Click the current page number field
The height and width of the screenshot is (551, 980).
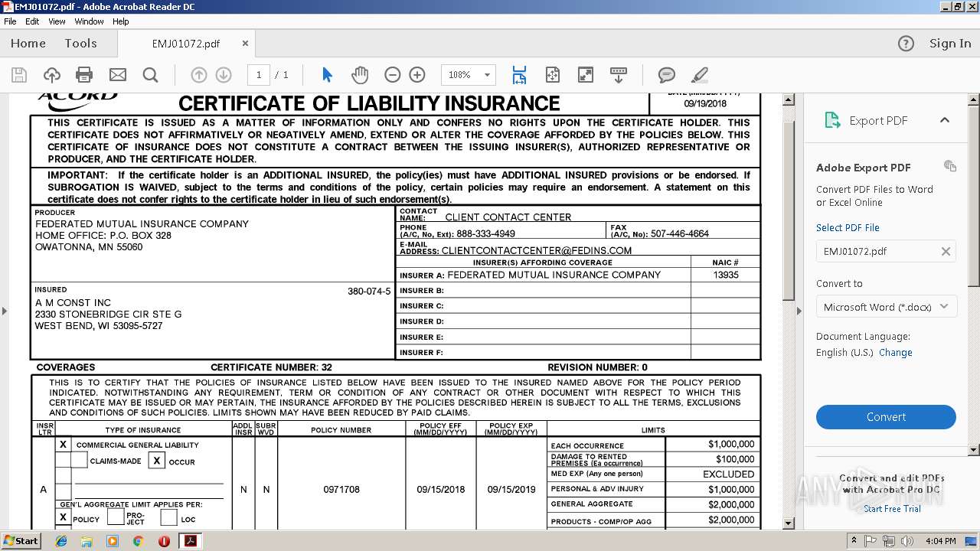(x=259, y=74)
